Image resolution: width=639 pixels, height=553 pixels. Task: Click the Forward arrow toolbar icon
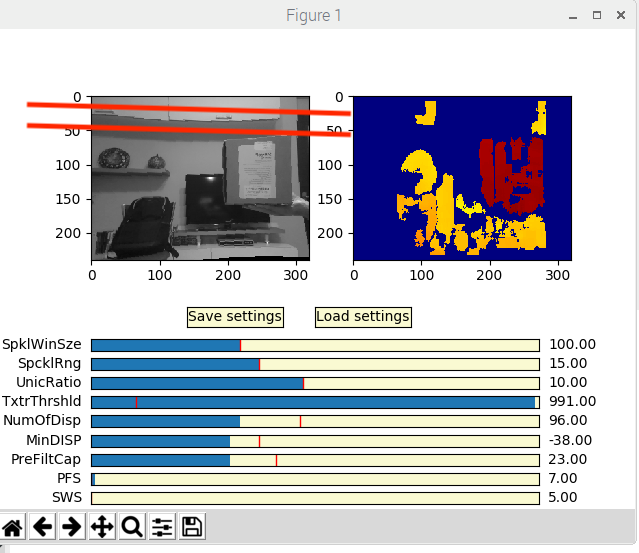(71, 527)
